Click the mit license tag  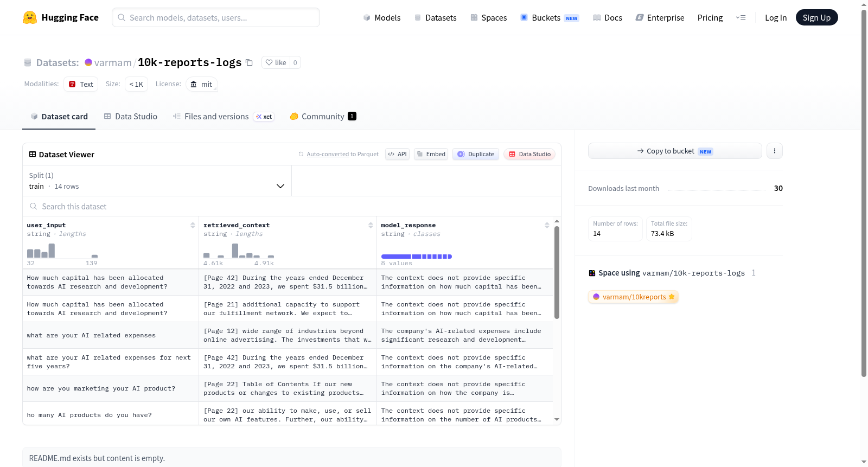[x=202, y=84]
